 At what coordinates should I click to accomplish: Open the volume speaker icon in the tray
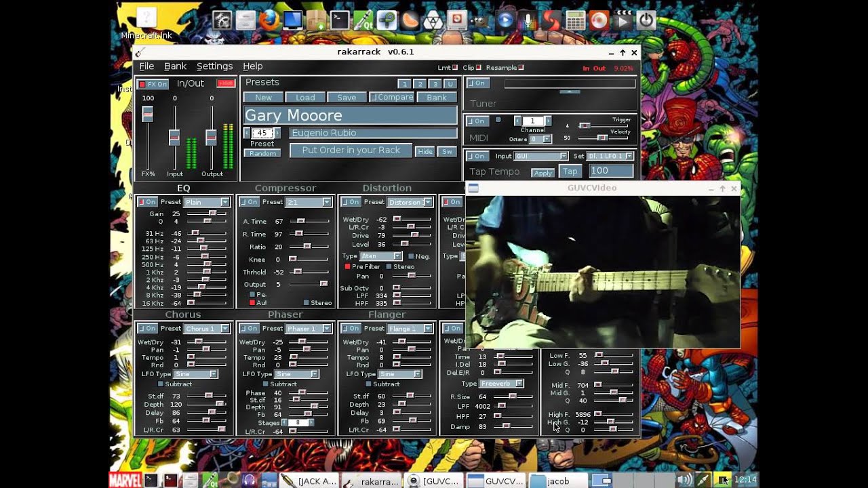[x=685, y=481]
